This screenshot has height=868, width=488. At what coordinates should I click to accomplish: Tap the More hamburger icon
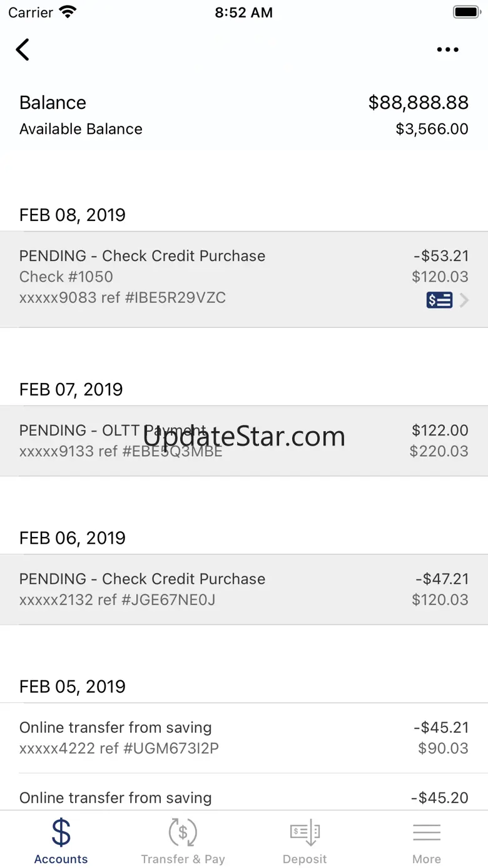tap(427, 832)
